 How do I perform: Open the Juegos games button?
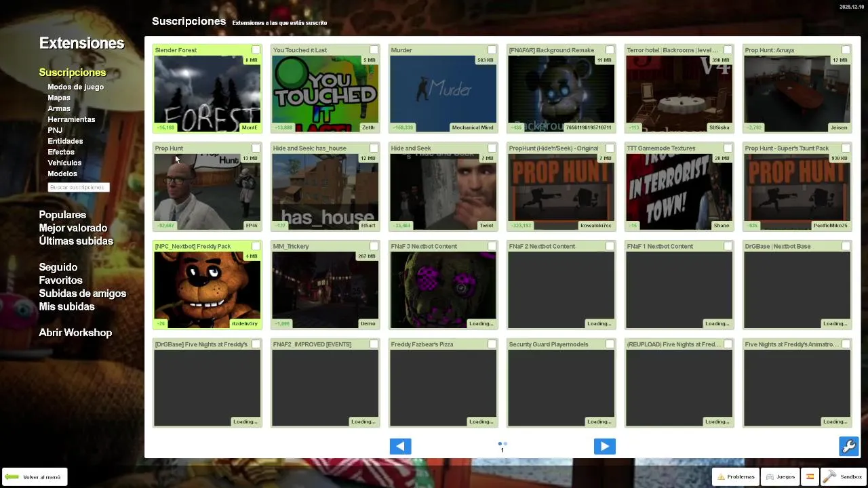coord(780,476)
